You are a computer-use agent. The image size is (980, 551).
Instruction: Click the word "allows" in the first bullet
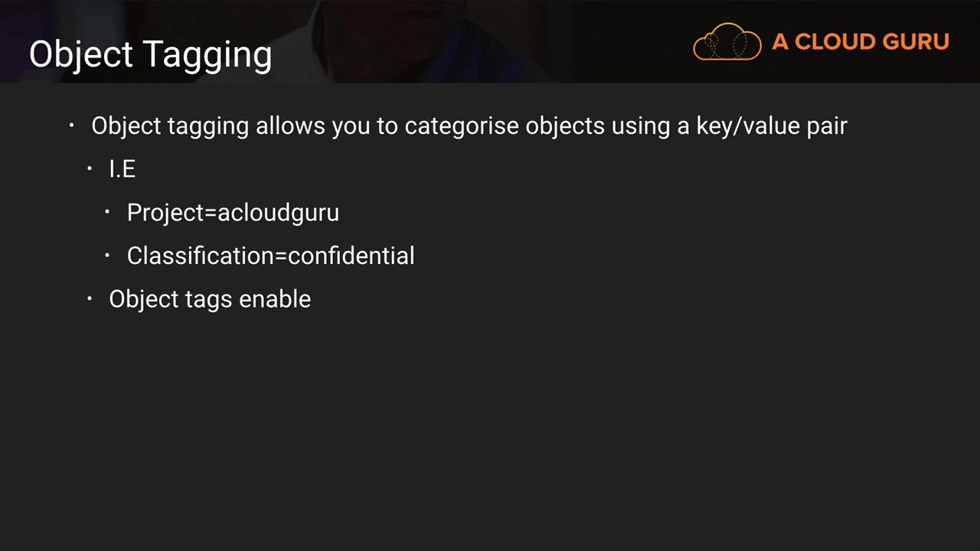(290, 126)
